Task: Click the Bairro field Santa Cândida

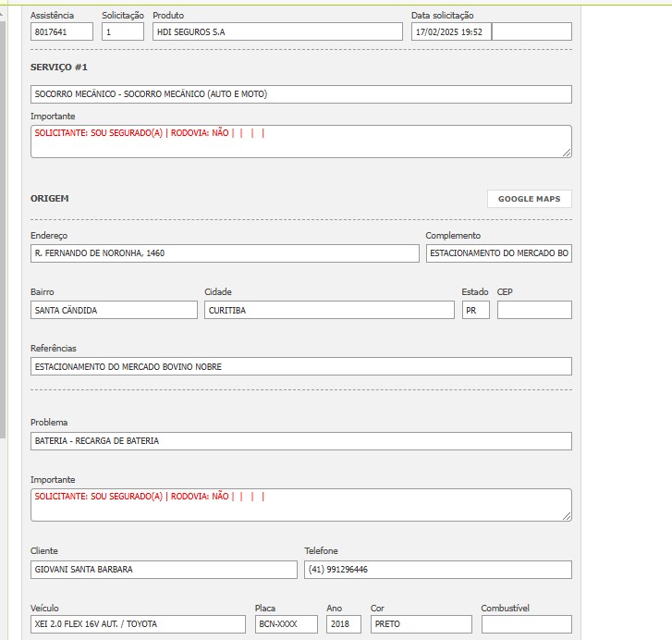Action: tap(114, 310)
